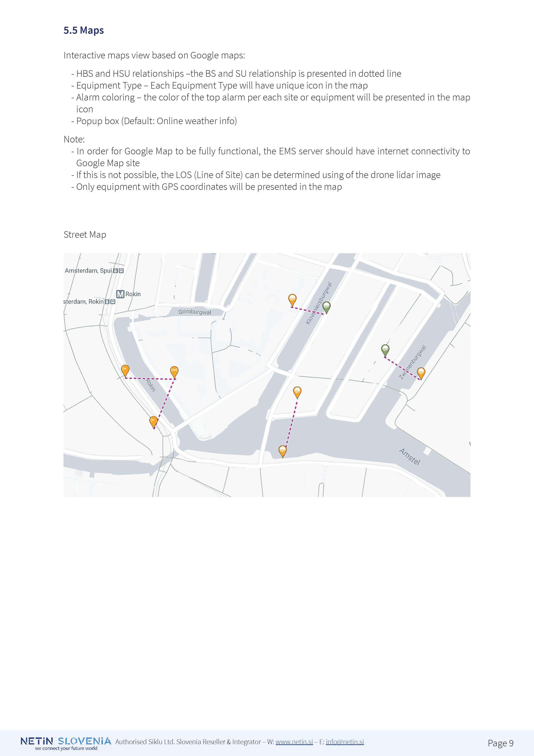The image size is (534, 756).
Task: Open the www.netin.si website link
Action: pyautogui.click(x=294, y=742)
